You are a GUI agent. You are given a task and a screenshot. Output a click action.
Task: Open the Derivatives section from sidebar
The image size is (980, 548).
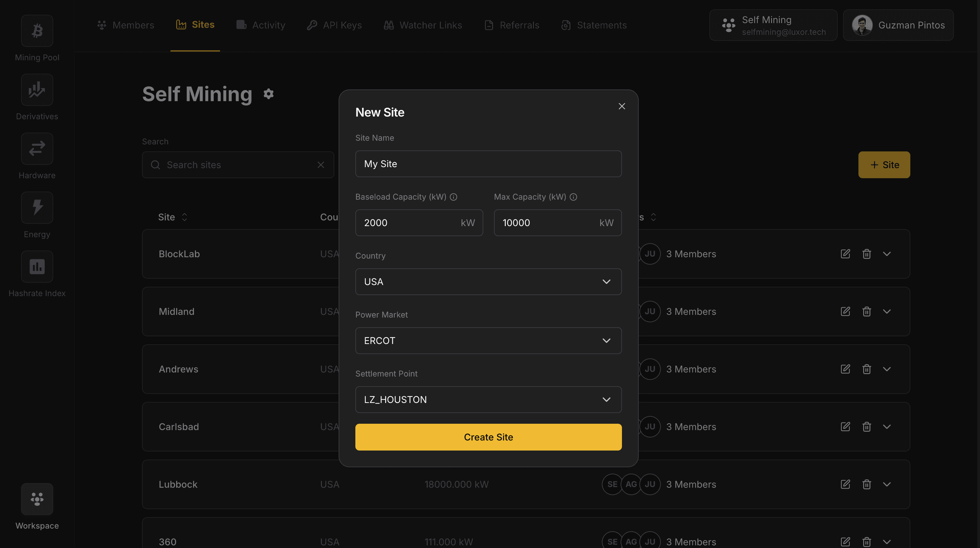pyautogui.click(x=37, y=90)
